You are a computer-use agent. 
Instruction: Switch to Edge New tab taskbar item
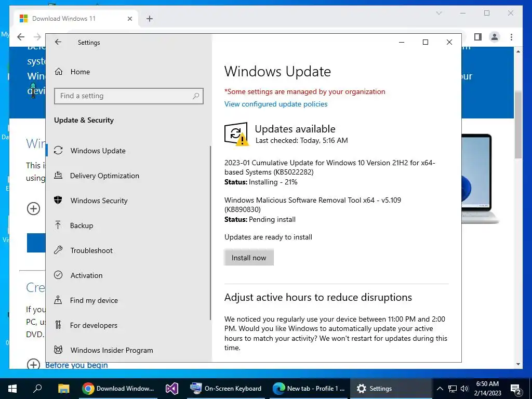click(309, 389)
